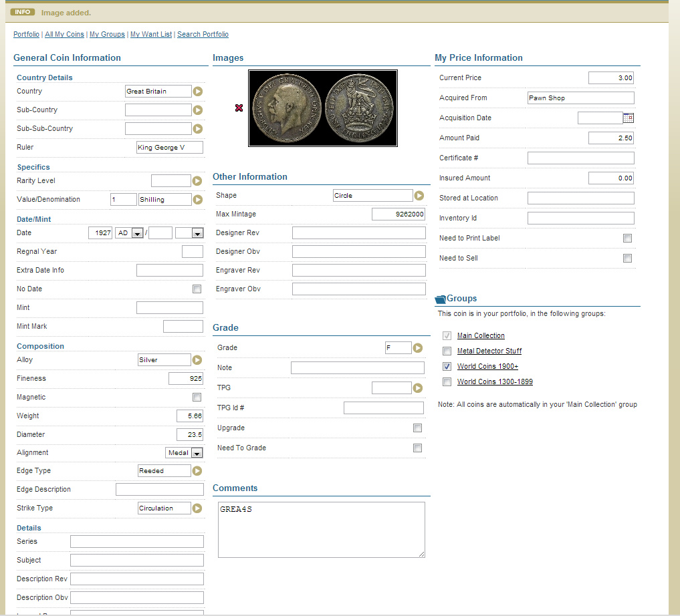Open the calendar picker for Acquisition Date
This screenshot has width=680, height=616.
[627, 118]
